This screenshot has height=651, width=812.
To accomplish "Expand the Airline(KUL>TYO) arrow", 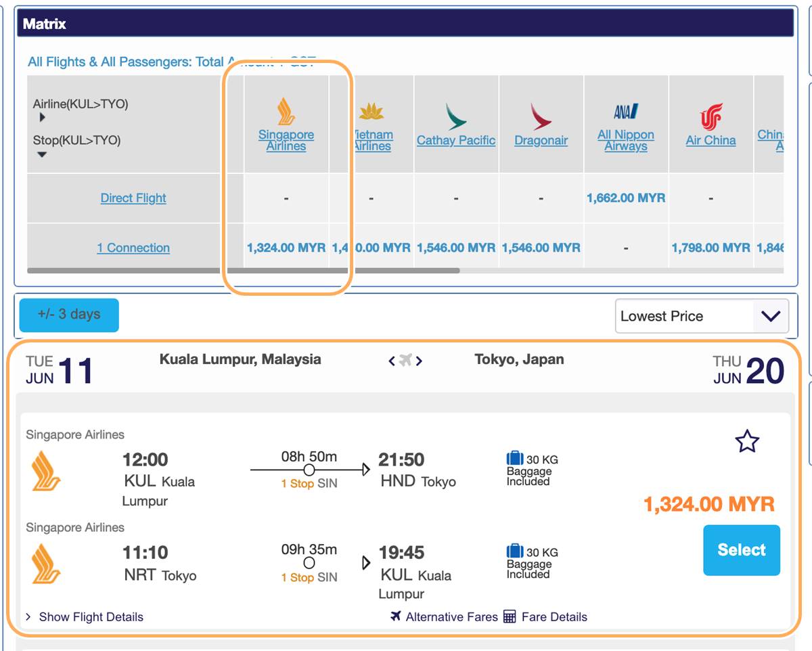I will 42,118.
